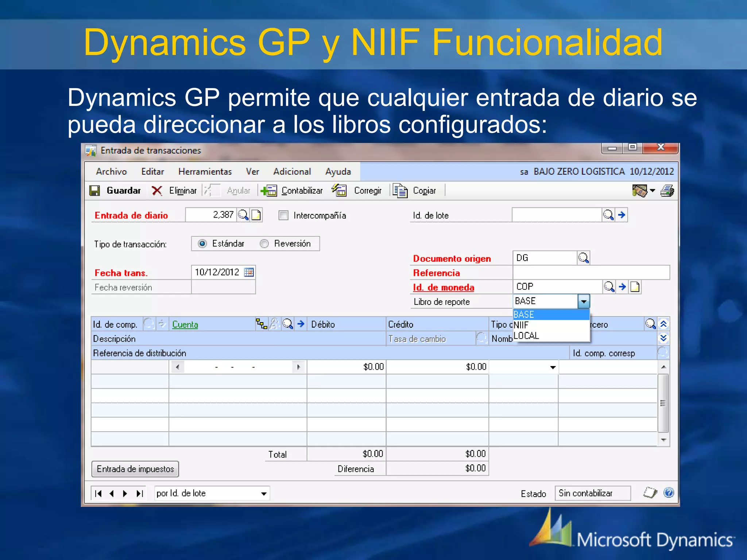Click note icon beside Id. de moneda
This screenshot has width=747, height=560.
(x=635, y=287)
